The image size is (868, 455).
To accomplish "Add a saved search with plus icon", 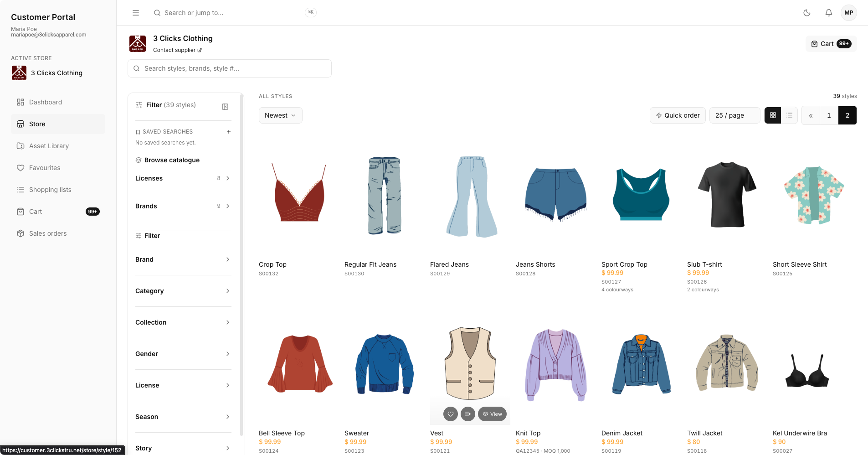I will (x=229, y=132).
